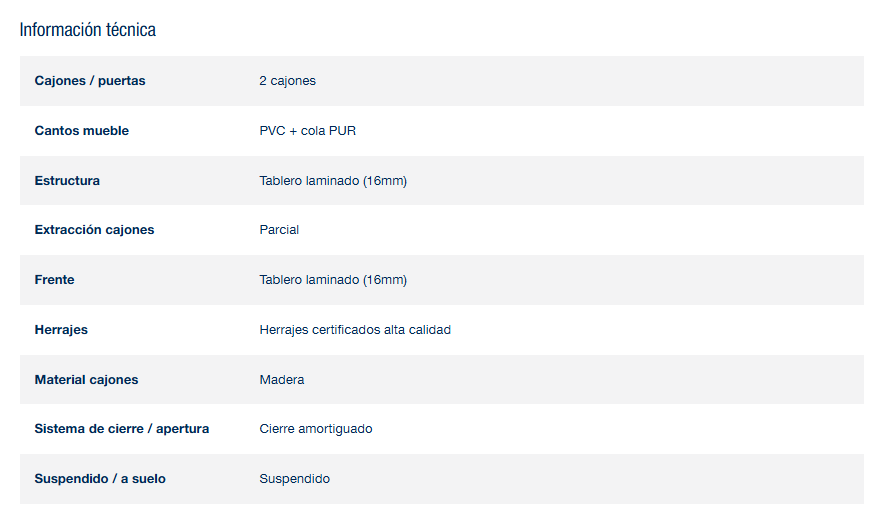This screenshot has height=513, width=869.
Task: Click the Cierre amortiguado value
Action: tap(316, 429)
